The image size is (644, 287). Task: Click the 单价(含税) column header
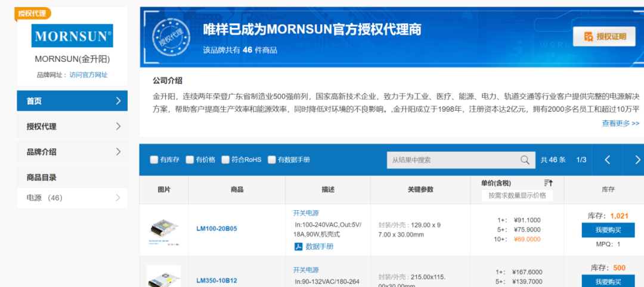496,183
